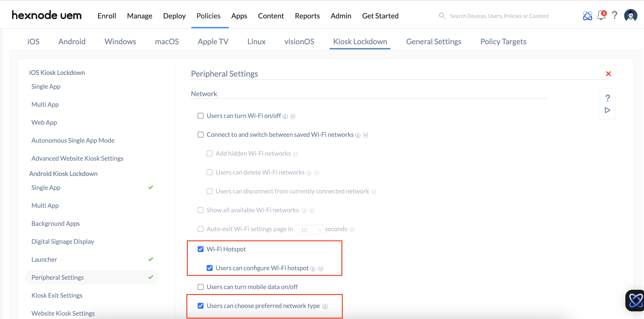Switch to the General Settings tab
Viewport: 644px width, 319px height.
coord(434,42)
